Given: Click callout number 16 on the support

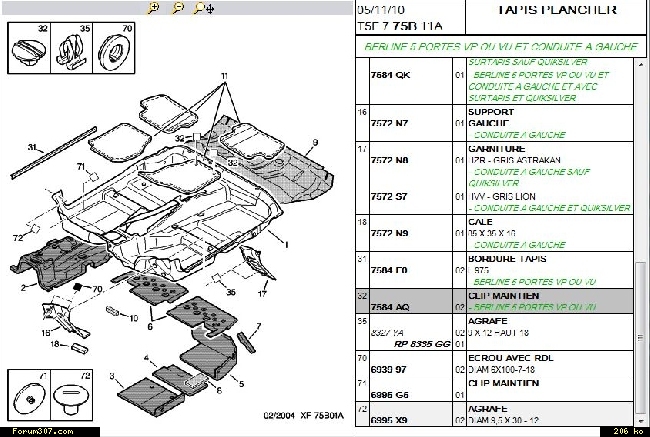Looking at the screenshot, I should (46, 332).
